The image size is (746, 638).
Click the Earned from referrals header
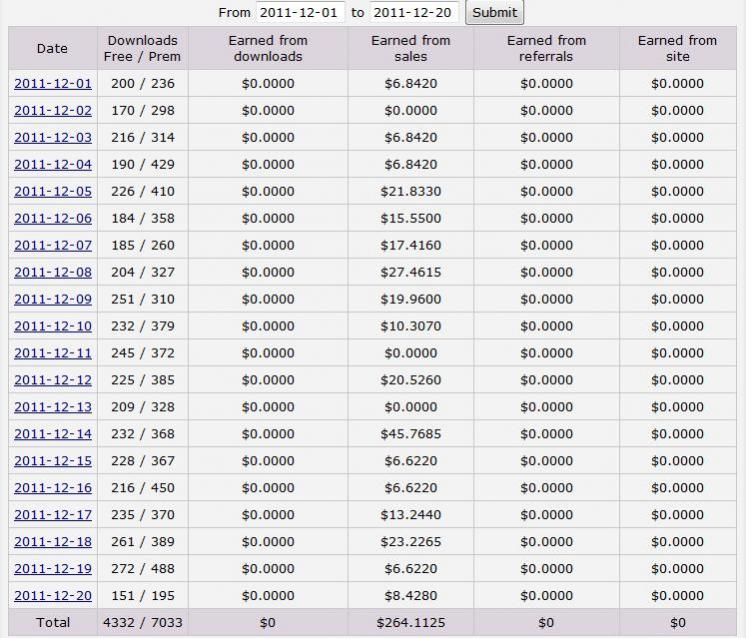pyautogui.click(x=546, y=48)
